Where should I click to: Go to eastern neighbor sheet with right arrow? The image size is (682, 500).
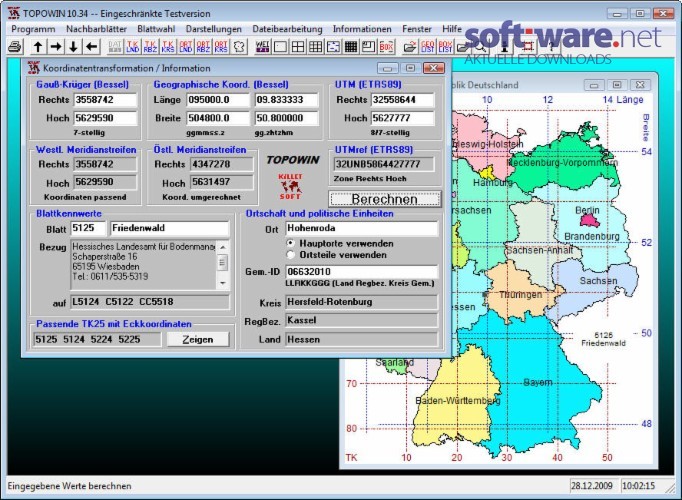tap(56, 47)
